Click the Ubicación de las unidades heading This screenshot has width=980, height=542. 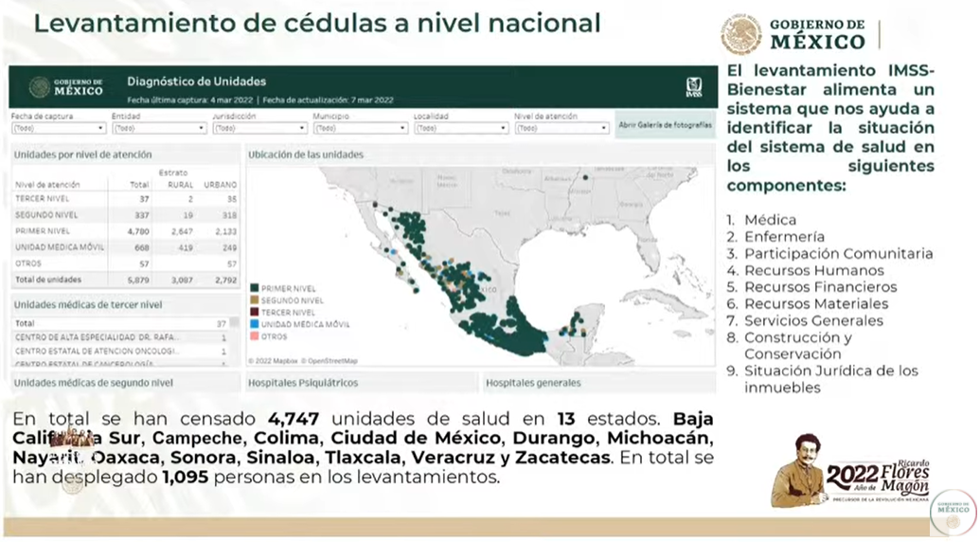tap(306, 154)
